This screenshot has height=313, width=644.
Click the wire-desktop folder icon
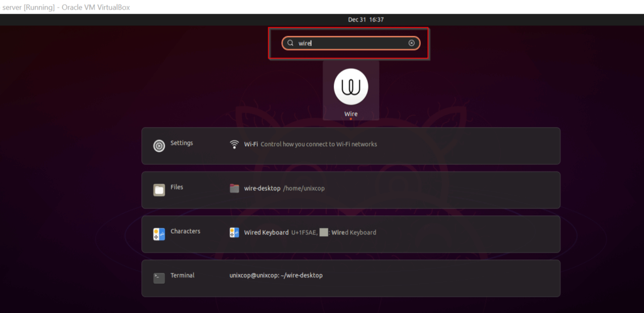pos(235,188)
